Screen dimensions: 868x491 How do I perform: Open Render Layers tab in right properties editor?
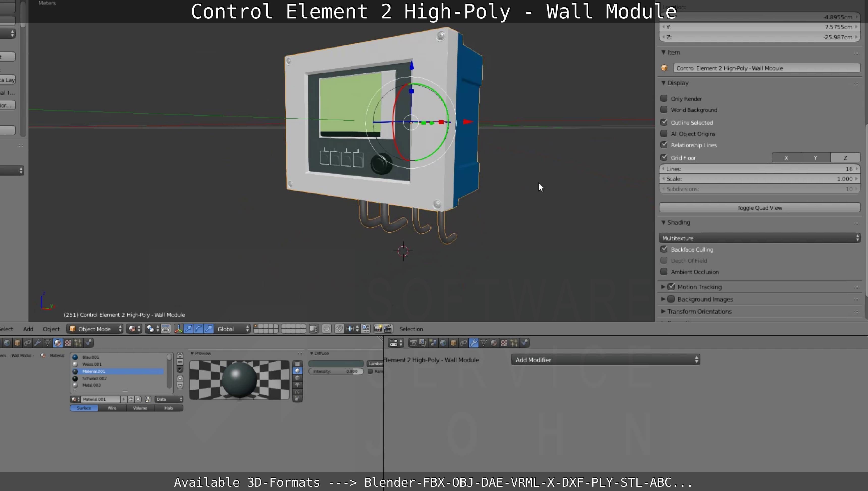tap(423, 343)
